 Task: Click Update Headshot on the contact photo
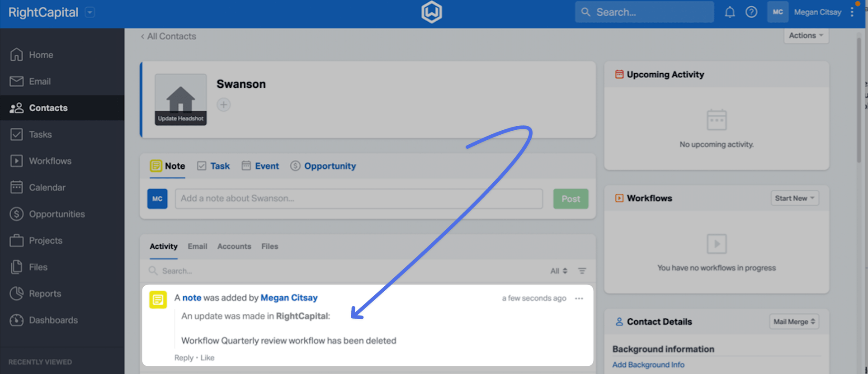tap(181, 118)
